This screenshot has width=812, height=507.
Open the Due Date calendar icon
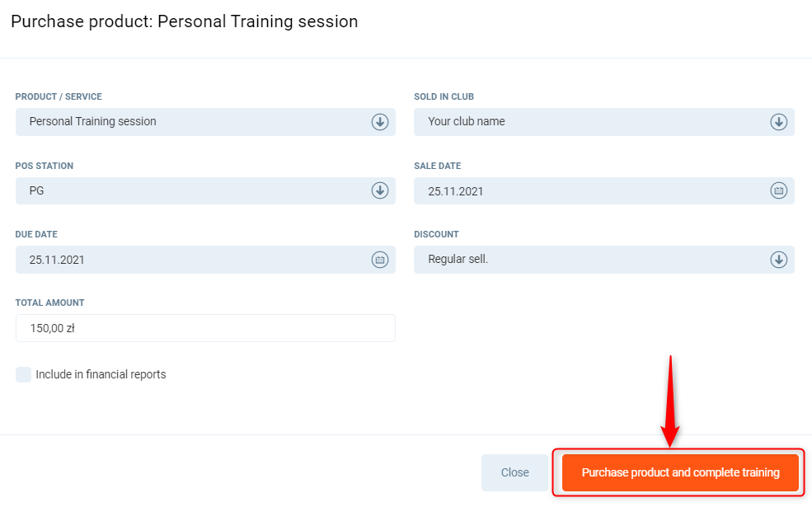coord(379,260)
